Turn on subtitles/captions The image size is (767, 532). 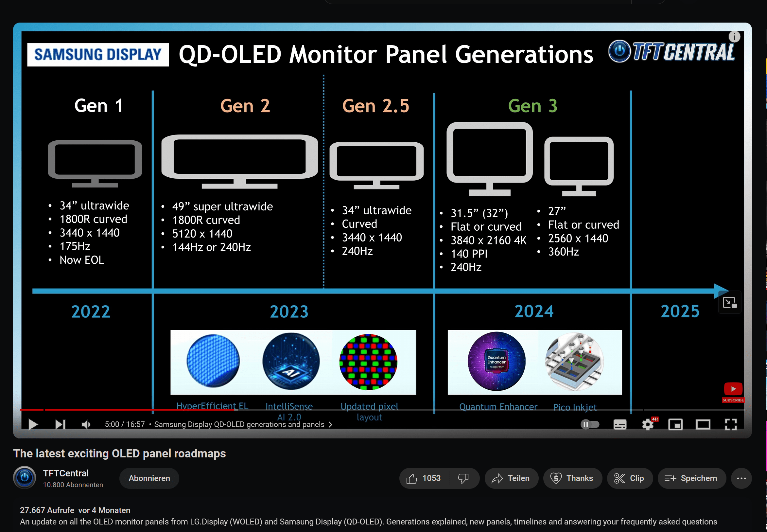(620, 425)
